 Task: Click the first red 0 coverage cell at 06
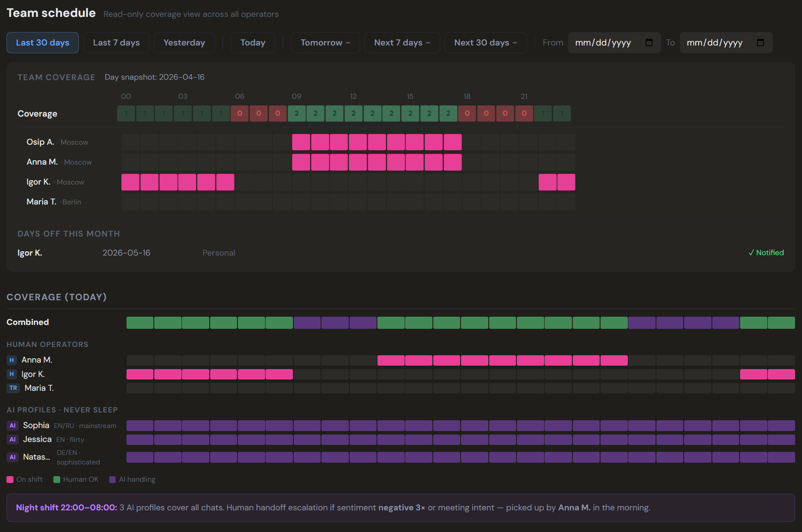pos(240,114)
